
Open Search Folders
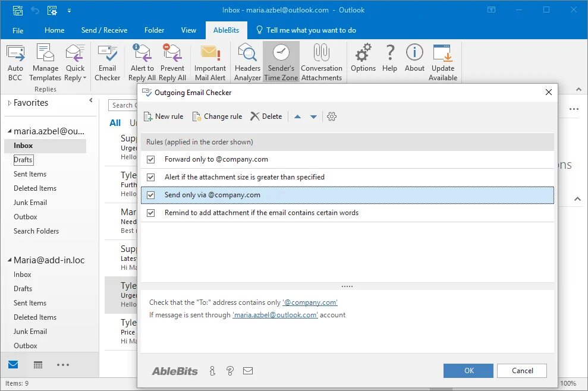[36, 231]
